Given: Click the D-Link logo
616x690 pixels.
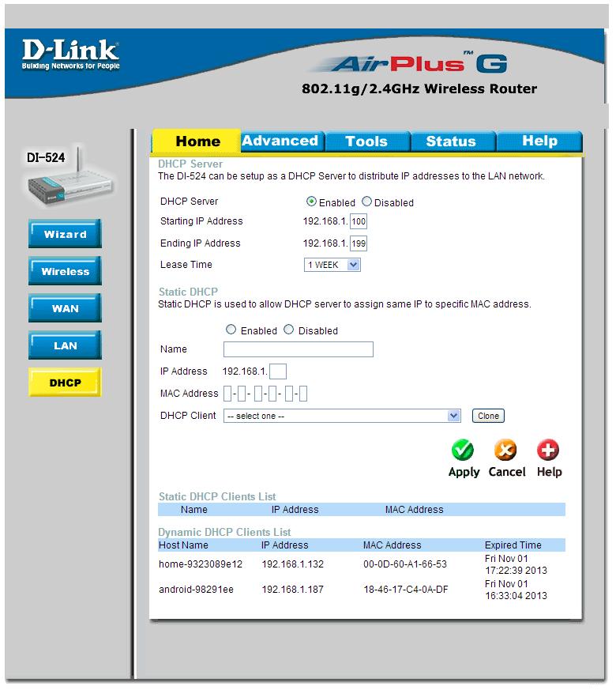Looking at the screenshot, I should tap(70, 55).
